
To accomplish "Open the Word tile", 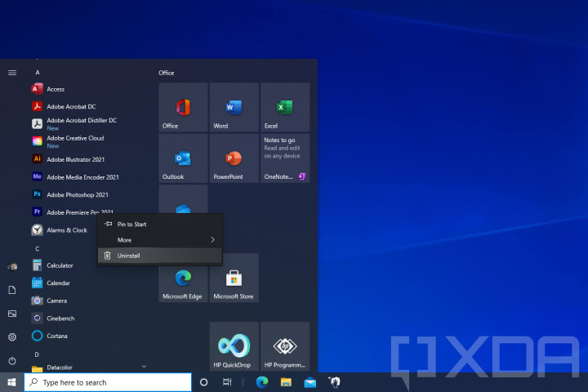I will pos(234,107).
